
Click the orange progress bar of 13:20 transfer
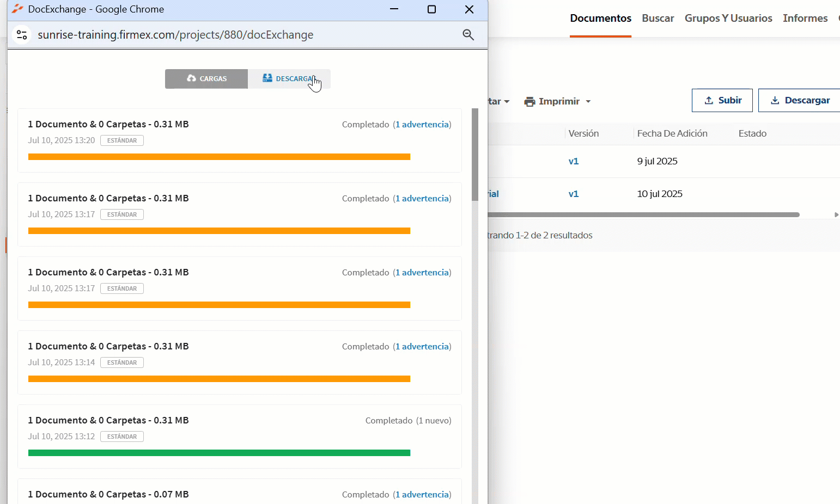coord(219,157)
